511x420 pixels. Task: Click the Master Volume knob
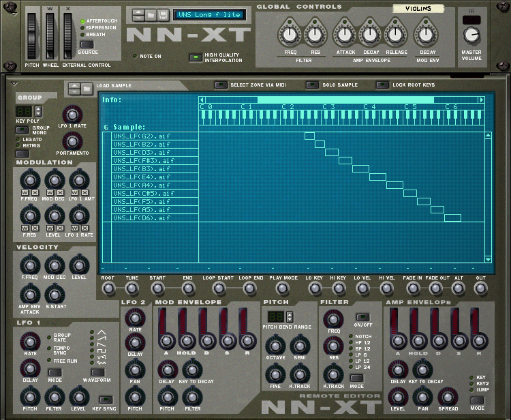coord(471,35)
